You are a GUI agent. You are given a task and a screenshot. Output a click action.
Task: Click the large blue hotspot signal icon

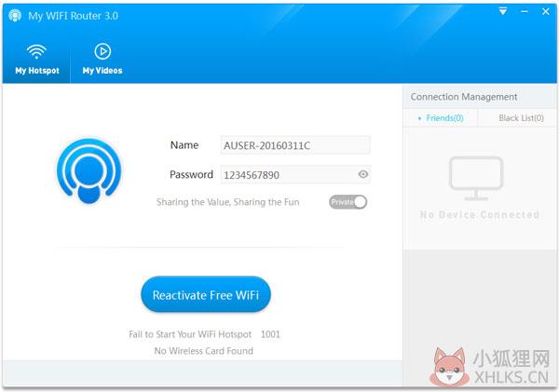(x=89, y=171)
